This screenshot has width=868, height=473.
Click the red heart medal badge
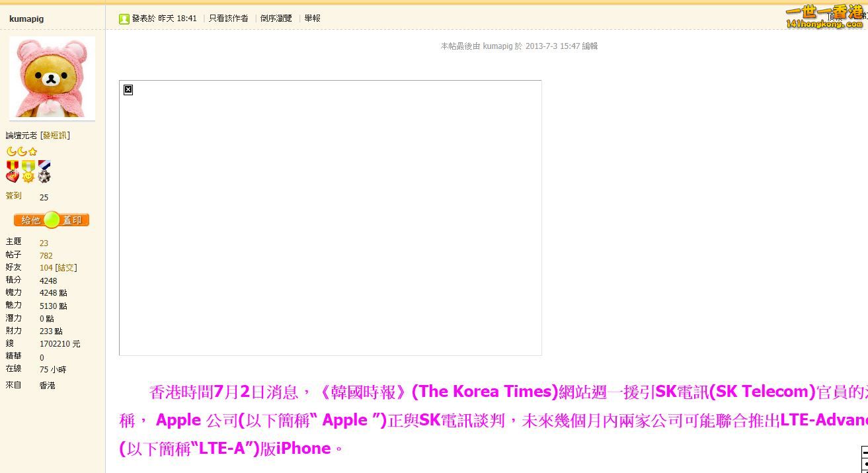(13, 171)
